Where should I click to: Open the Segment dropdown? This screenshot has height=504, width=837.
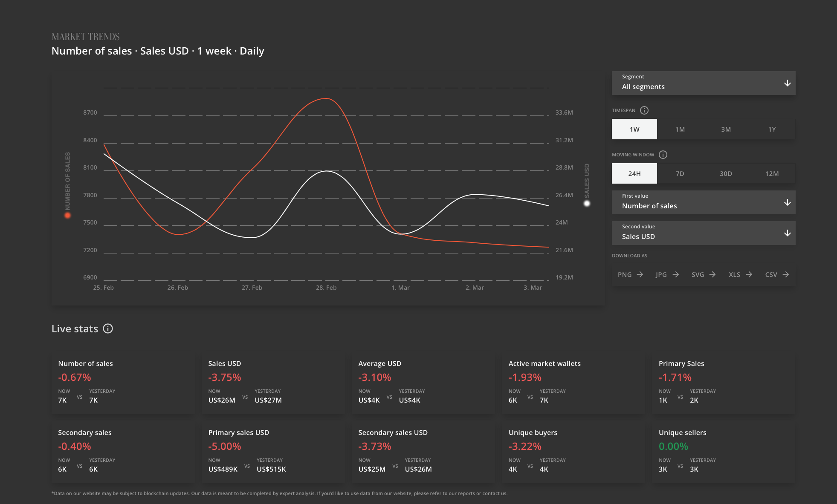point(704,83)
